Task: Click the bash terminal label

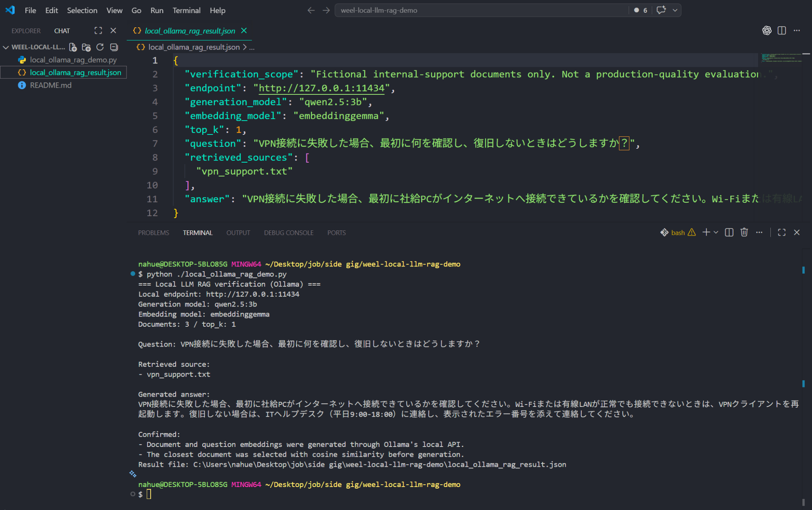Action: click(678, 233)
